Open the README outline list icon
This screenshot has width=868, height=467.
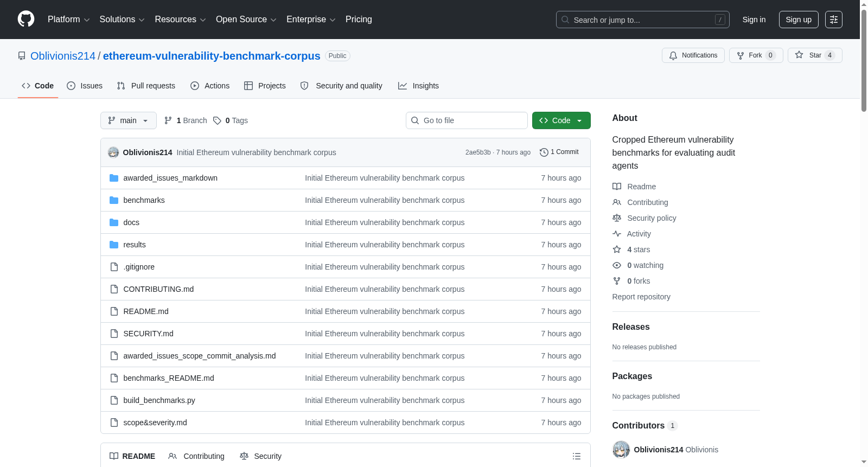tap(577, 456)
